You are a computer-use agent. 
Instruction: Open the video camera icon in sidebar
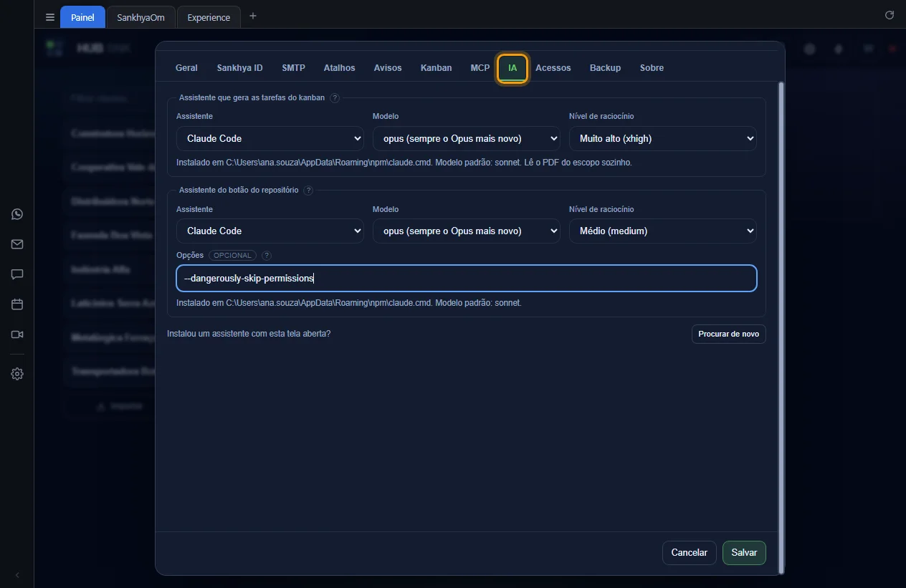pos(17,334)
